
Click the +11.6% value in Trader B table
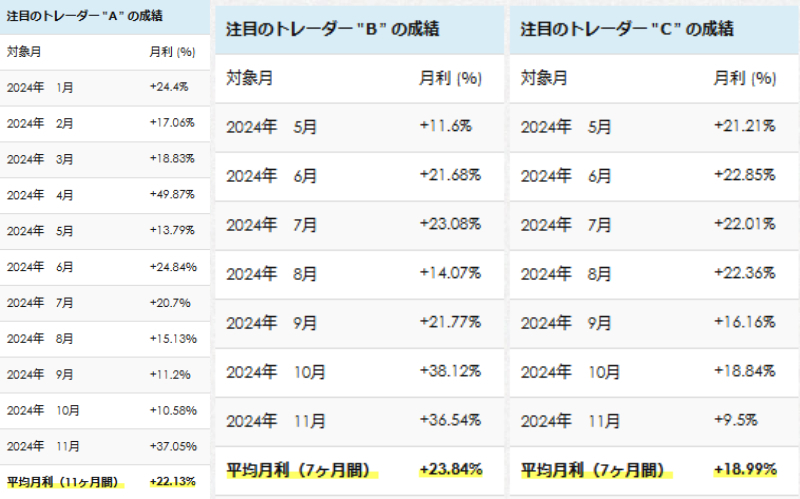[445, 126]
